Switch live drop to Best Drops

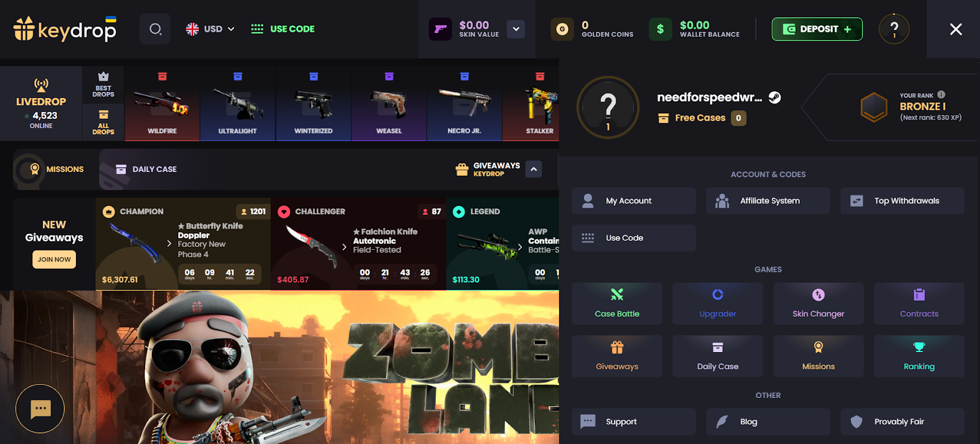103,85
